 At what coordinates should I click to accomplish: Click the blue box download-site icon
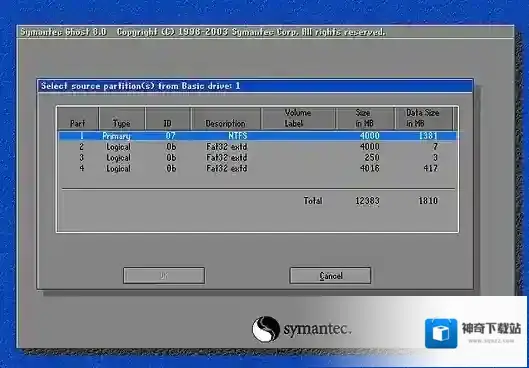tap(441, 333)
